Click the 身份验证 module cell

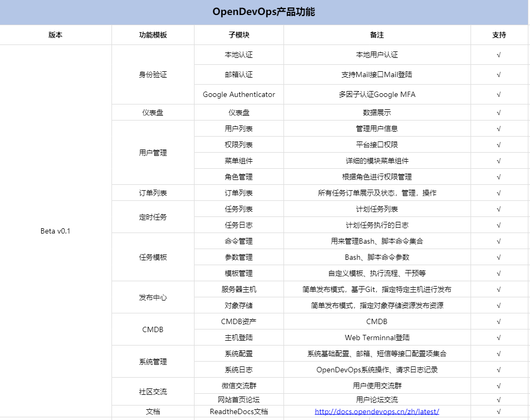click(153, 74)
